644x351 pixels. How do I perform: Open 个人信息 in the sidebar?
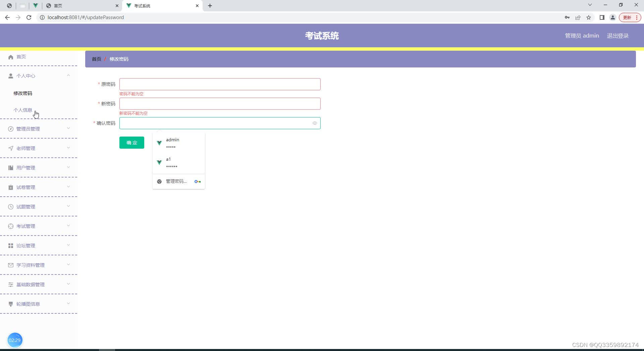[23, 110]
